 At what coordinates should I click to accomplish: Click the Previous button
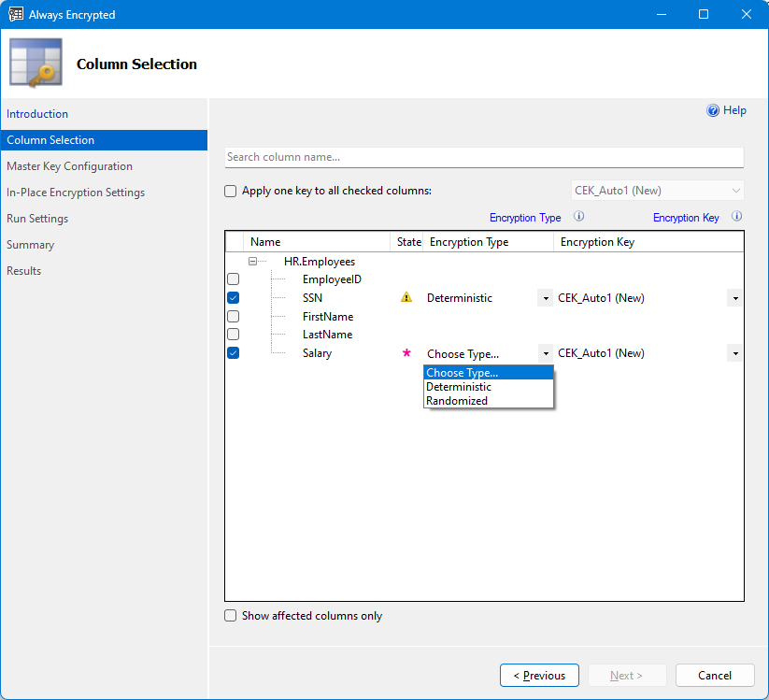[539, 675]
